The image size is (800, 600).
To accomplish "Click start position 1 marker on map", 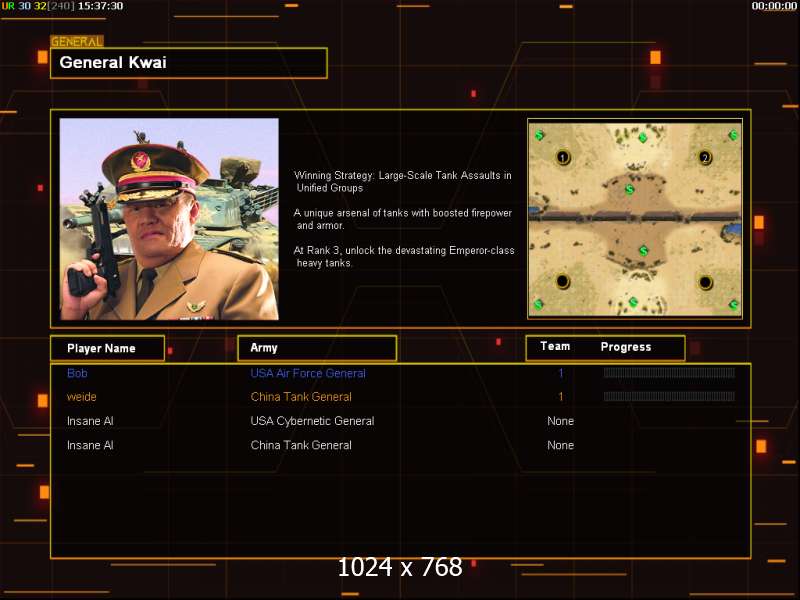I will (x=562, y=157).
